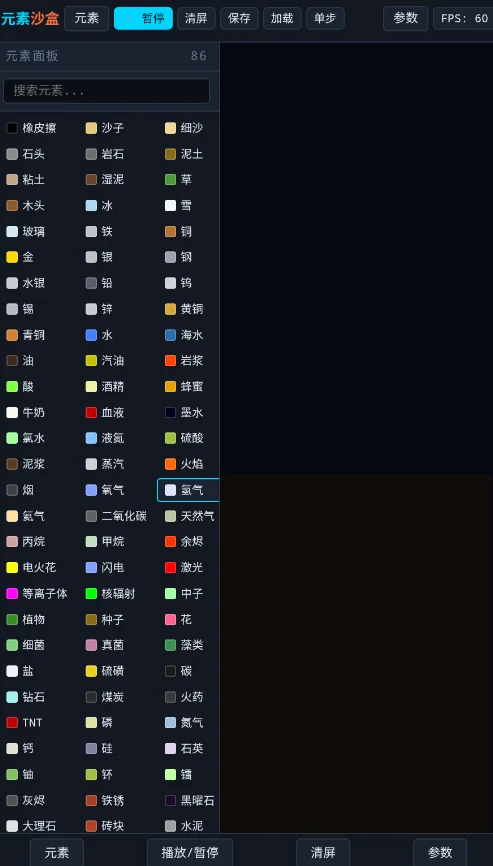Viewport: 493px width, 866px height.
Task: Pick the TNT explosive element
Action: pos(31,722)
